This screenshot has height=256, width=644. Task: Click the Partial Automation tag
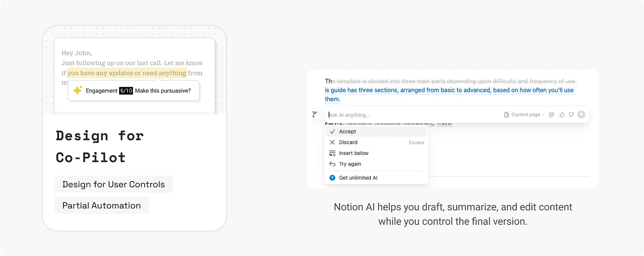(101, 206)
